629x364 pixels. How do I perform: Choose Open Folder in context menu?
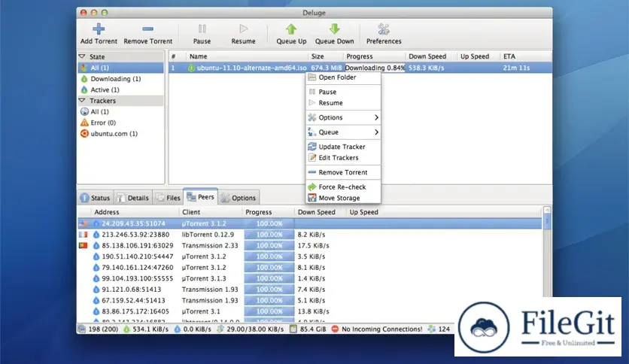(x=343, y=77)
